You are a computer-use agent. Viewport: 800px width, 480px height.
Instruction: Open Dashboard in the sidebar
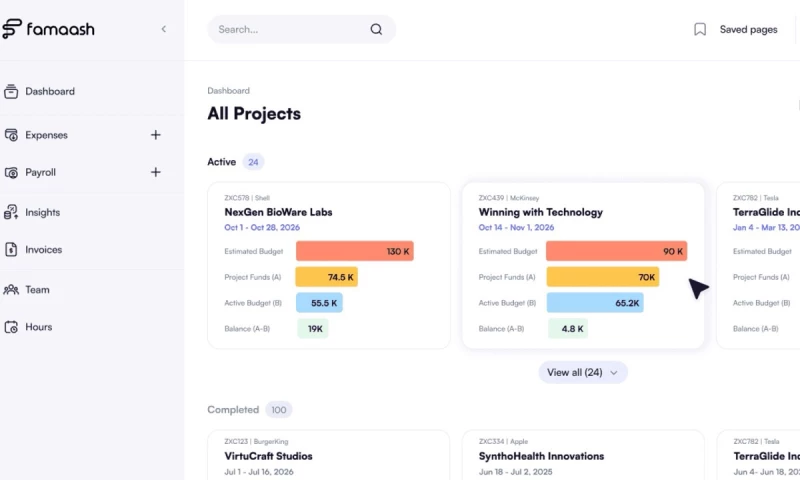coord(50,91)
